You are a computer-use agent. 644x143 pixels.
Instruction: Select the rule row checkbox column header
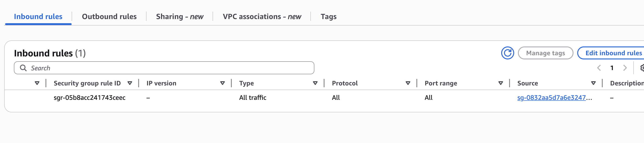tap(37, 83)
